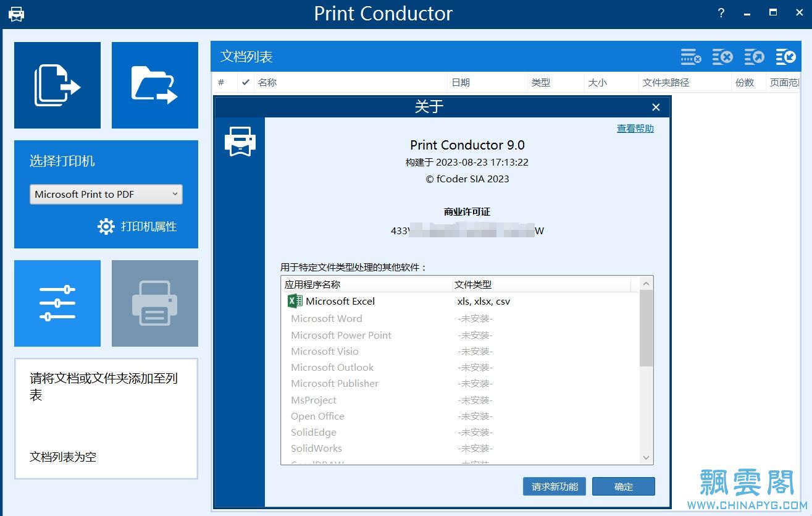Click the build date 2023-08-23 text
812x516 pixels.
pyautogui.click(x=467, y=163)
